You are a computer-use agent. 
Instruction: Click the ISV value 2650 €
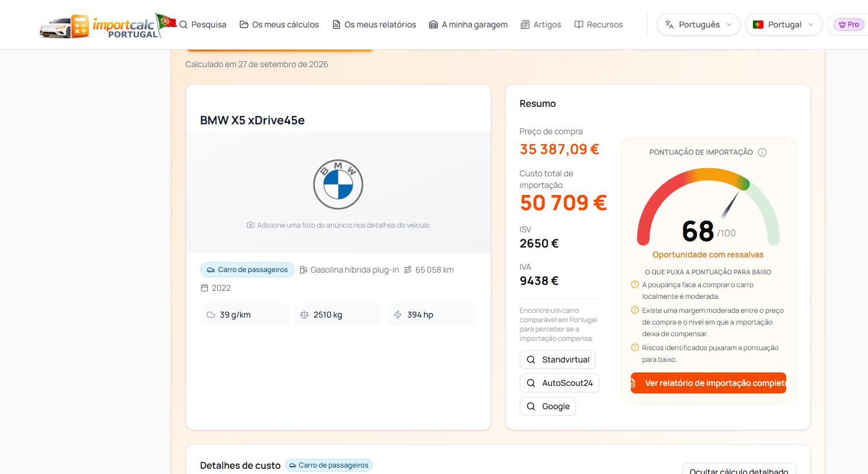pyautogui.click(x=539, y=243)
